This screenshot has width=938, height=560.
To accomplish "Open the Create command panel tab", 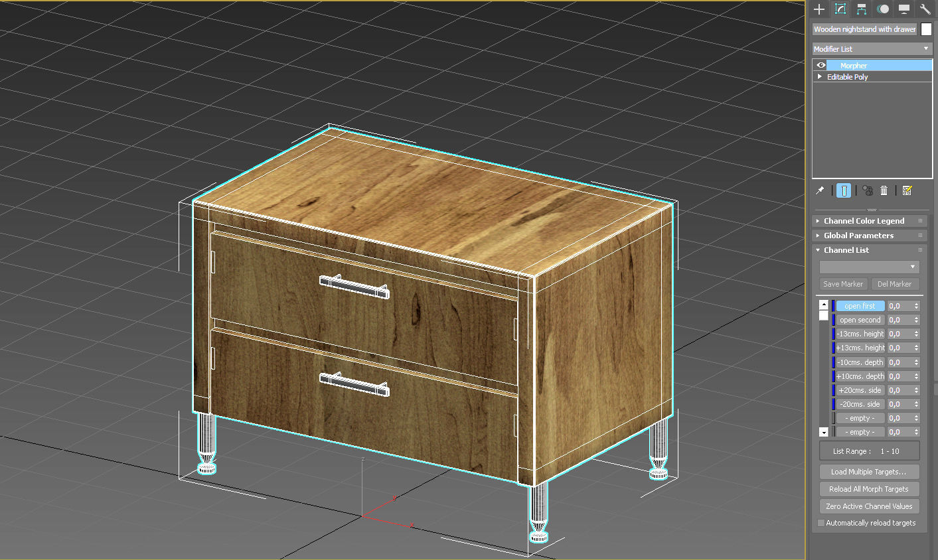I will [819, 9].
